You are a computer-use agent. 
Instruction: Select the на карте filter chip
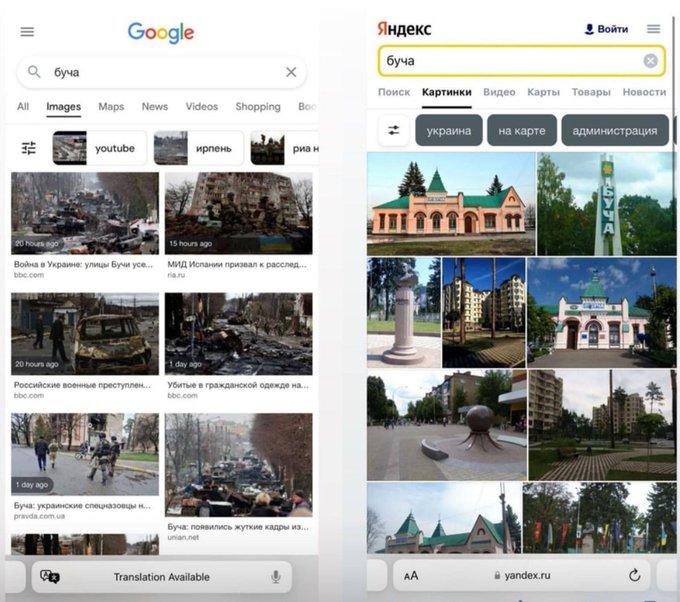(522, 131)
